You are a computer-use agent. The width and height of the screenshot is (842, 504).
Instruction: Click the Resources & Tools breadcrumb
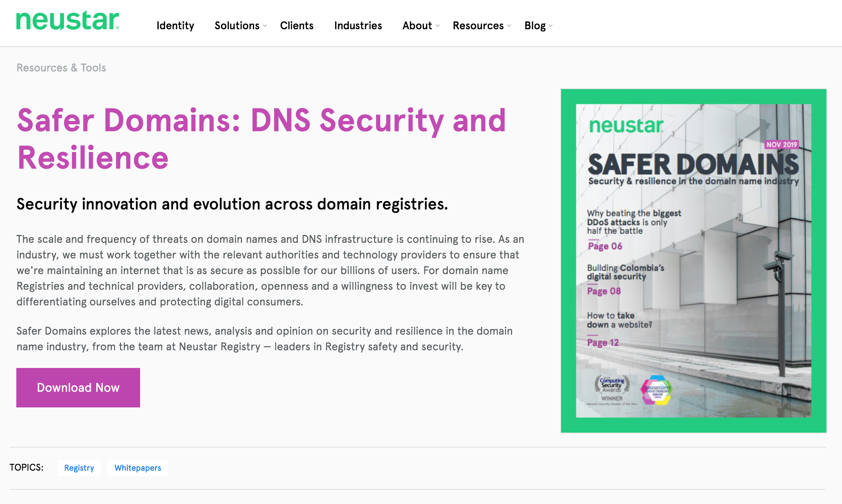coord(61,67)
